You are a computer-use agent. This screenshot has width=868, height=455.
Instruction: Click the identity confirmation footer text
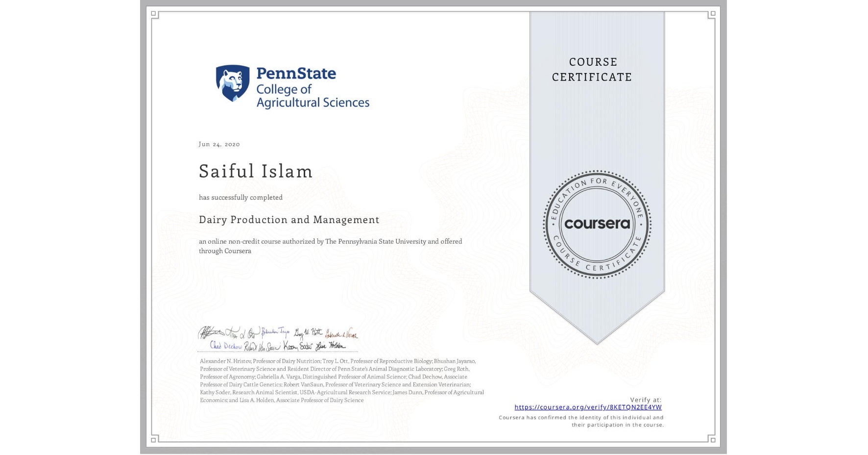580,420
